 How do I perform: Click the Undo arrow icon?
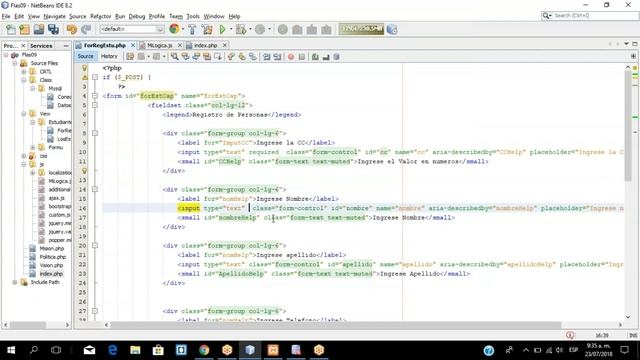72,29
